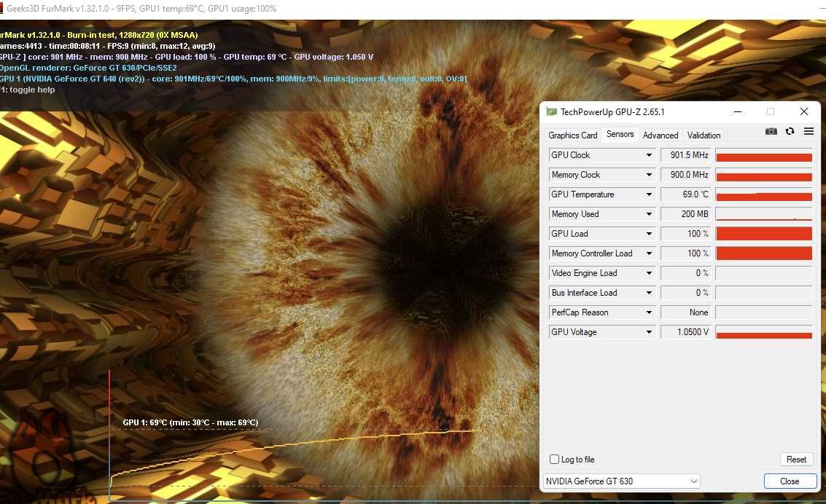
Task: Open the GPU Load sensor dropdown
Action: point(649,234)
